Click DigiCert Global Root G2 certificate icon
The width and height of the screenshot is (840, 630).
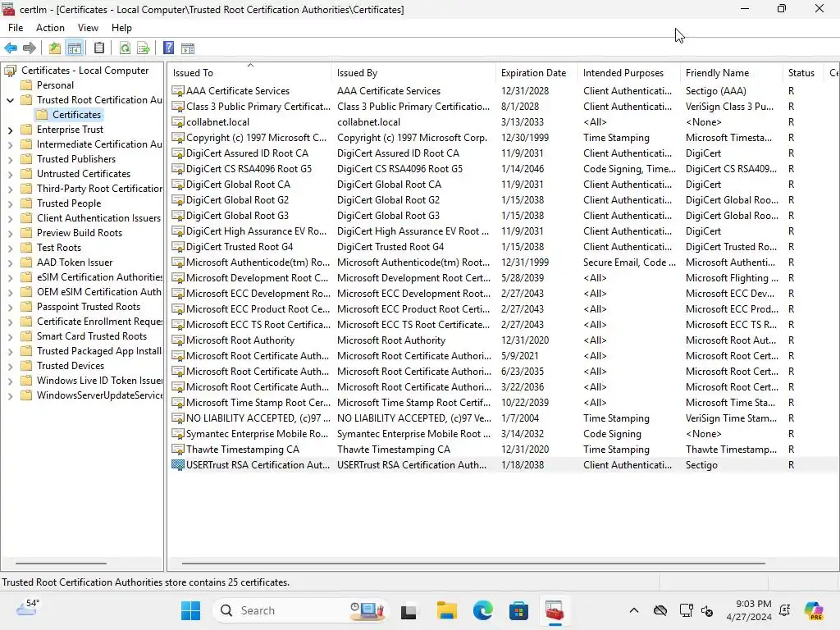click(x=178, y=200)
